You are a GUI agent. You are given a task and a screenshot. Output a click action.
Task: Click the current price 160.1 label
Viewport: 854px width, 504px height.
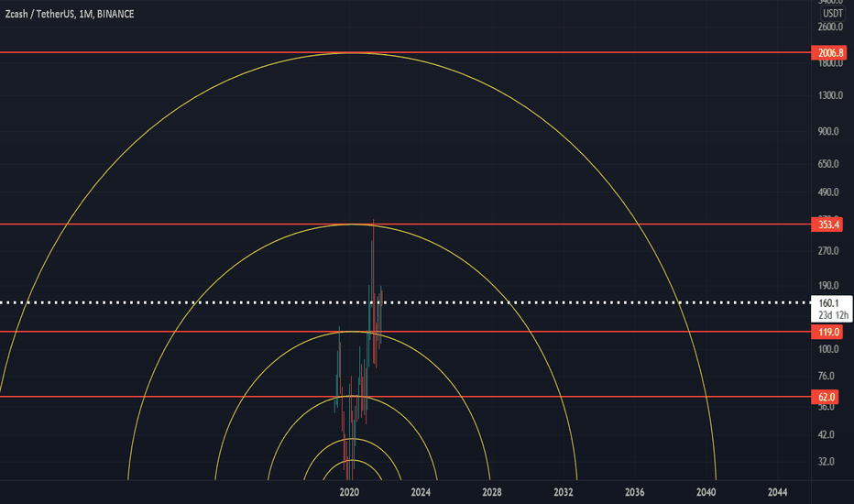[832, 309]
